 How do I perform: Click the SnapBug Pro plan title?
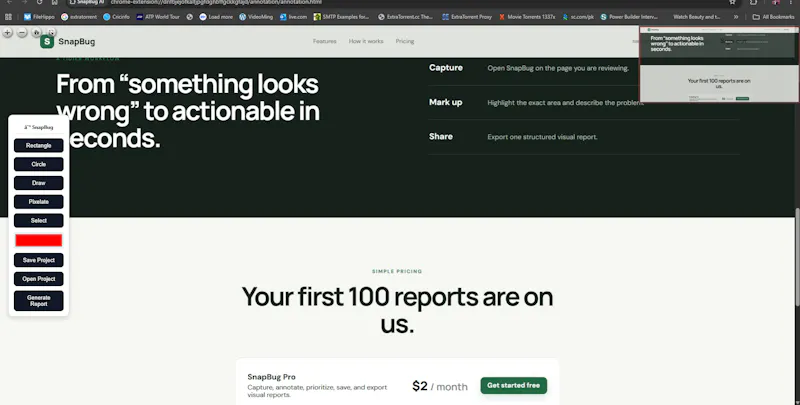(271, 377)
